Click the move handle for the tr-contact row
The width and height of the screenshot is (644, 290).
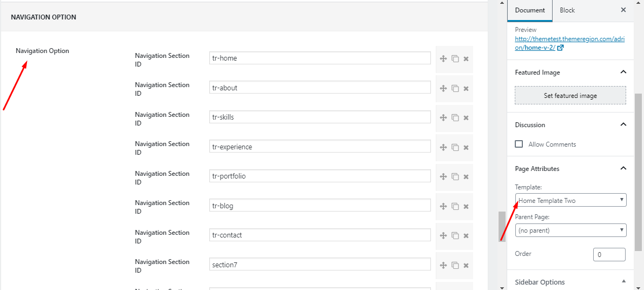point(443,235)
